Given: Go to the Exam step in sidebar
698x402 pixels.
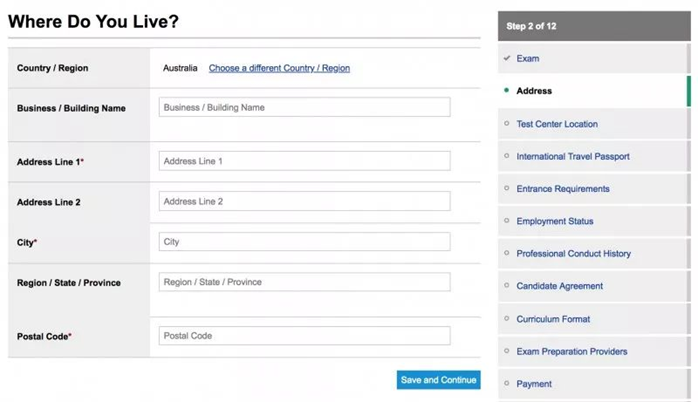Looking at the screenshot, I should 527,59.
